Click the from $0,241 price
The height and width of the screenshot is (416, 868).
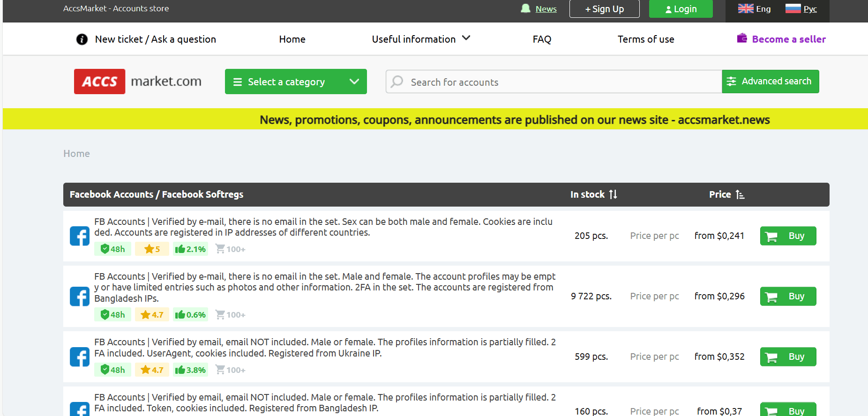[719, 236]
